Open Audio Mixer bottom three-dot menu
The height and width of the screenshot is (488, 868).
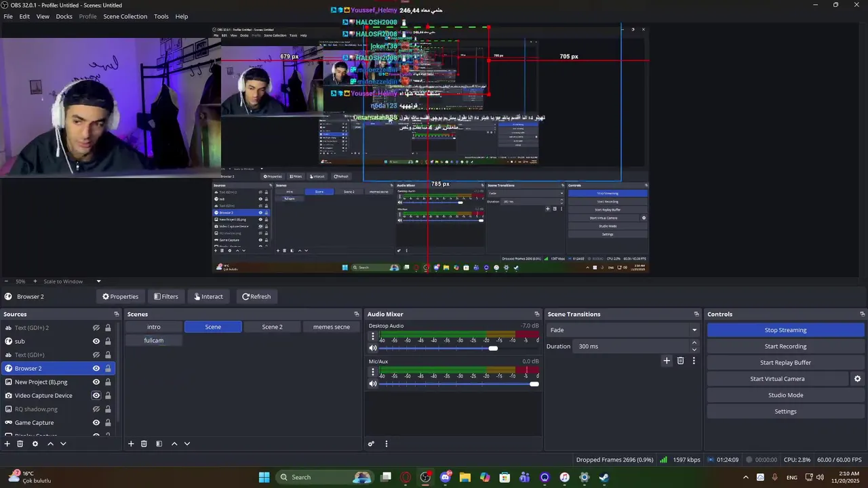pos(387,444)
